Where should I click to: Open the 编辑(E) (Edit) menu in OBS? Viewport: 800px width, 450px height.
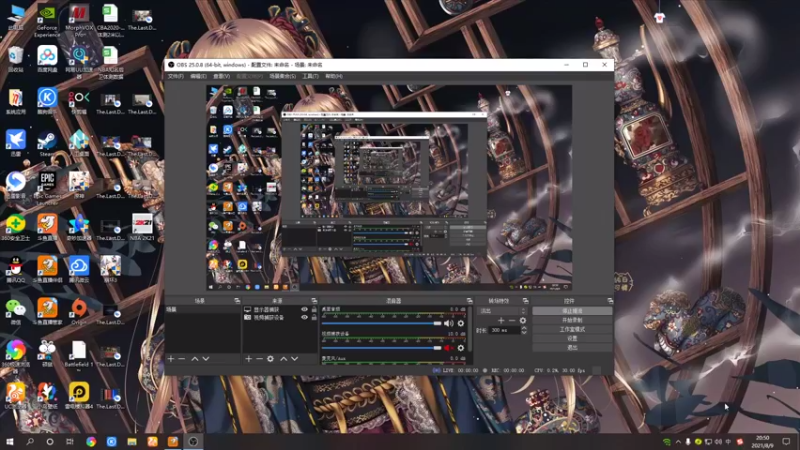pos(198,76)
